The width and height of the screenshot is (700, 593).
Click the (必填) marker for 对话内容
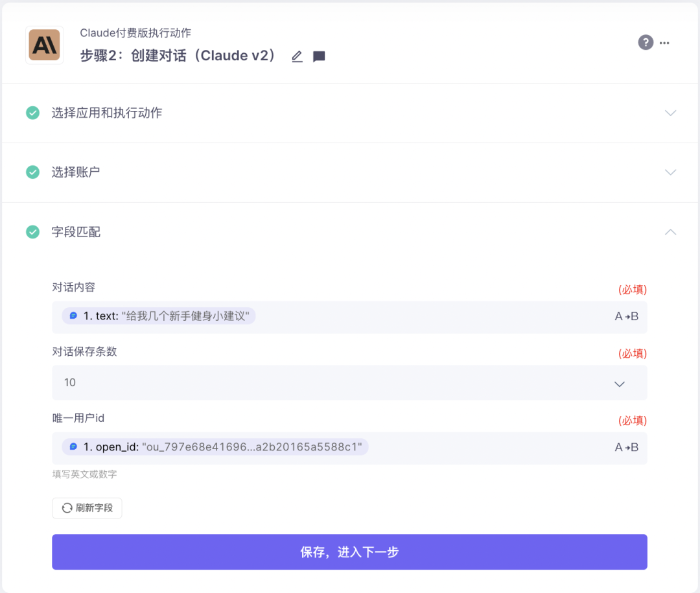point(633,289)
